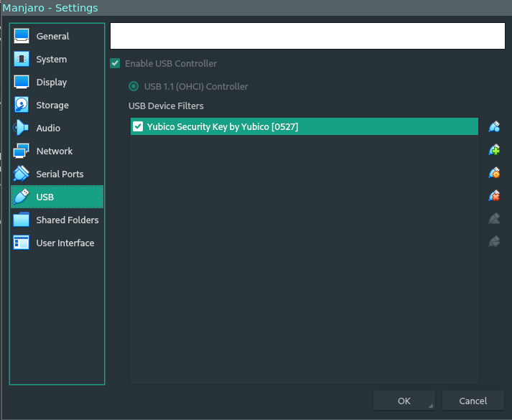
Task: Click the add USB filter from device icon
Action: (x=494, y=150)
